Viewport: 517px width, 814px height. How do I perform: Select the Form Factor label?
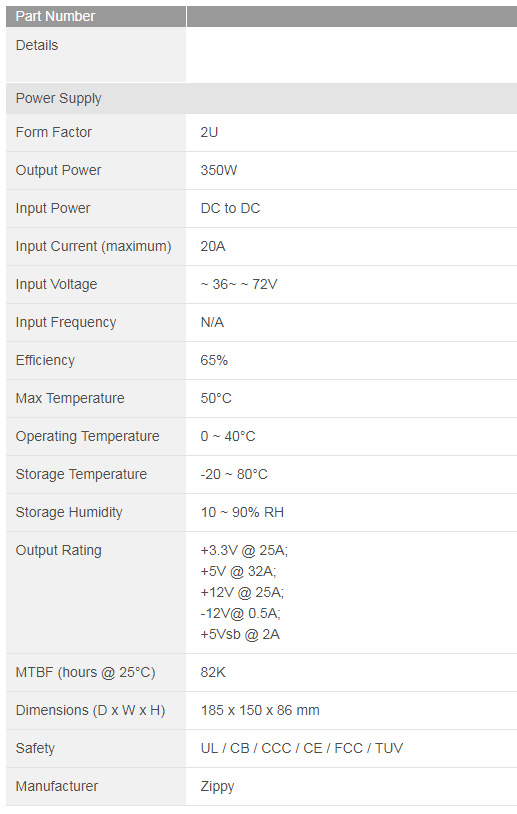point(53,132)
